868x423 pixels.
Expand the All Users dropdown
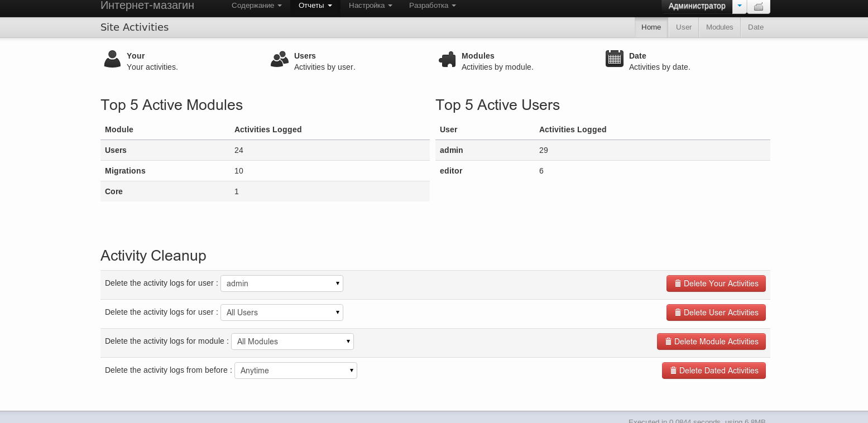[x=282, y=313]
